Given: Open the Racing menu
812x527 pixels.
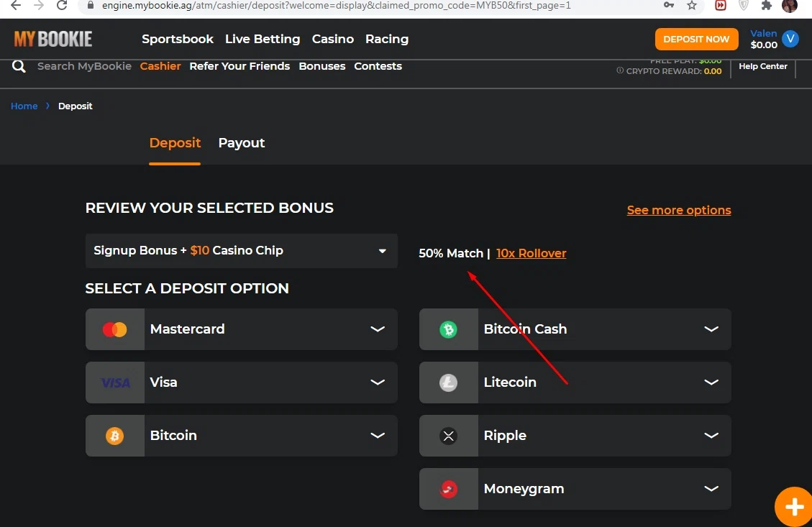Looking at the screenshot, I should [387, 40].
